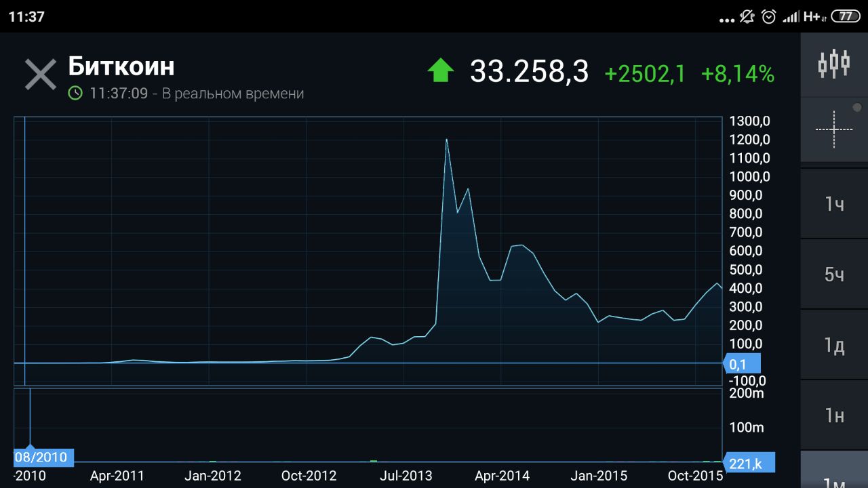Select the 08/2010 date marker label
The height and width of the screenshot is (488, 868).
[x=43, y=457]
